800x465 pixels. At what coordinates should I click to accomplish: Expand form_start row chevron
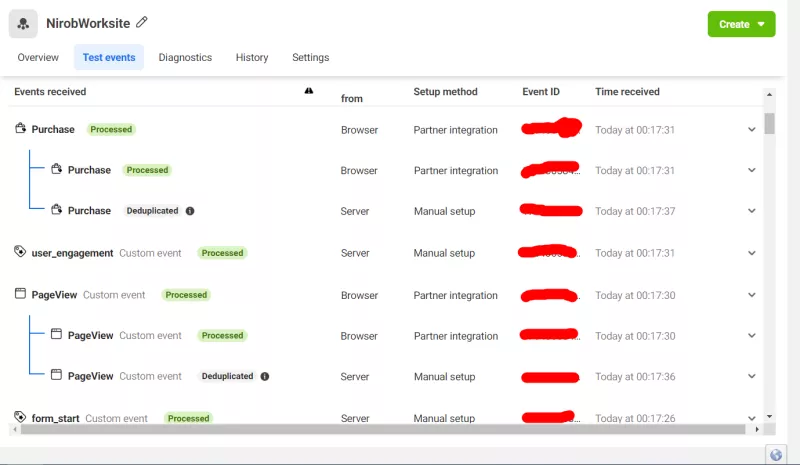click(x=752, y=418)
